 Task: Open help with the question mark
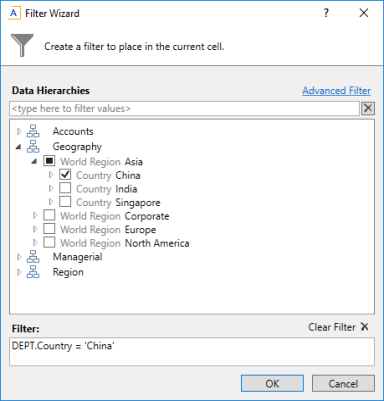tap(326, 13)
